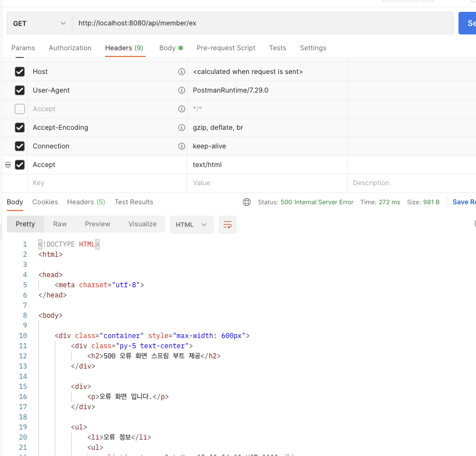This screenshot has height=456, width=476.
Task: Click the 272 ms response time
Action: tap(389, 202)
